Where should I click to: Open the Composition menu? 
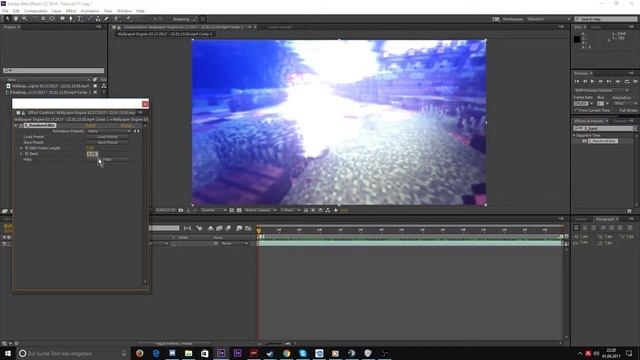pyautogui.click(x=36, y=11)
